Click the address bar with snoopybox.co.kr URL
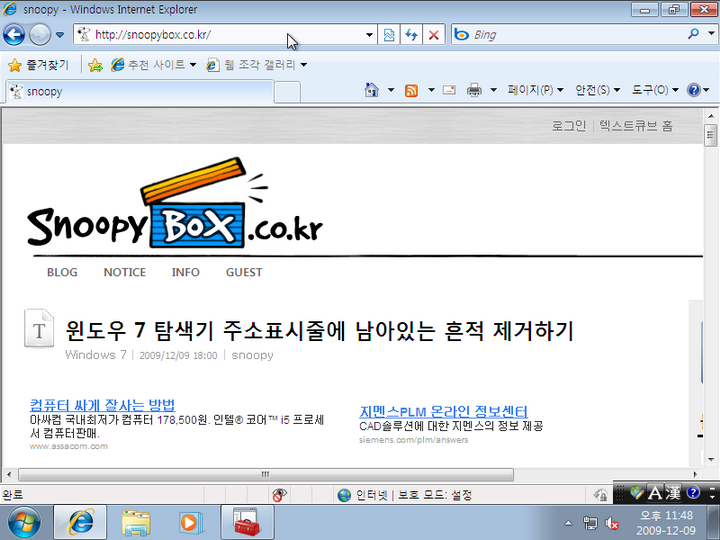720x540 pixels. point(225,34)
